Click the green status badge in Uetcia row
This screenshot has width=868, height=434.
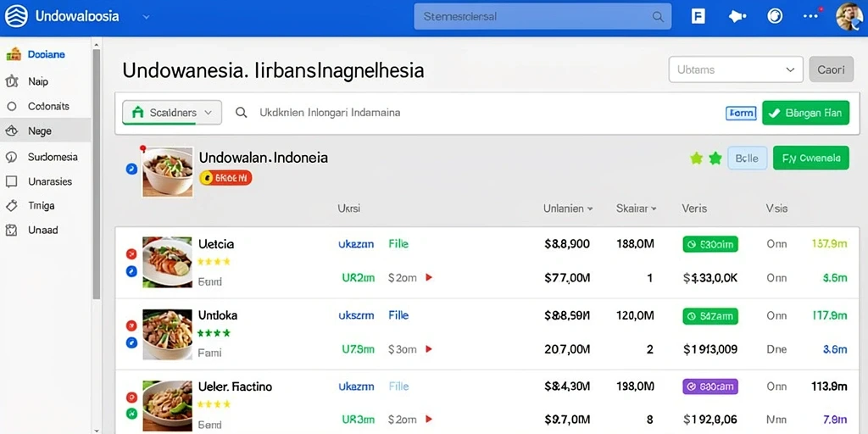710,244
